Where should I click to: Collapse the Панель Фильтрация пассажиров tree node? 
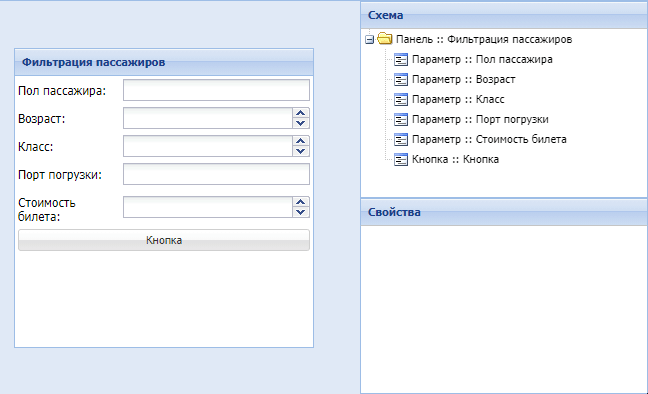(370, 40)
